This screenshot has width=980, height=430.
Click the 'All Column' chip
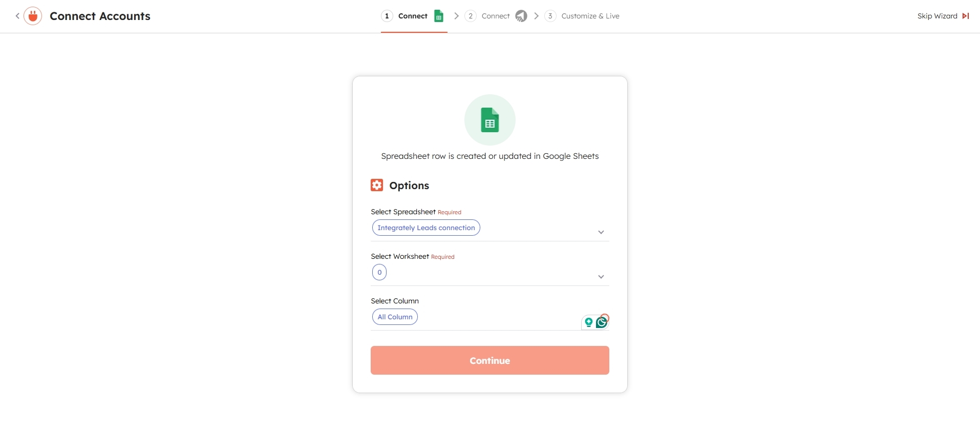pyautogui.click(x=395, y=317)
